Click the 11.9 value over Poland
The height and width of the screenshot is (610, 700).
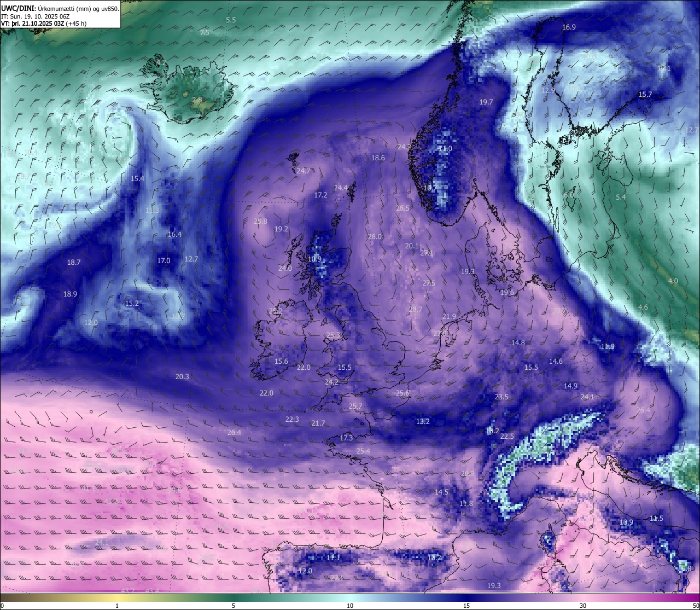pos(608,346)
